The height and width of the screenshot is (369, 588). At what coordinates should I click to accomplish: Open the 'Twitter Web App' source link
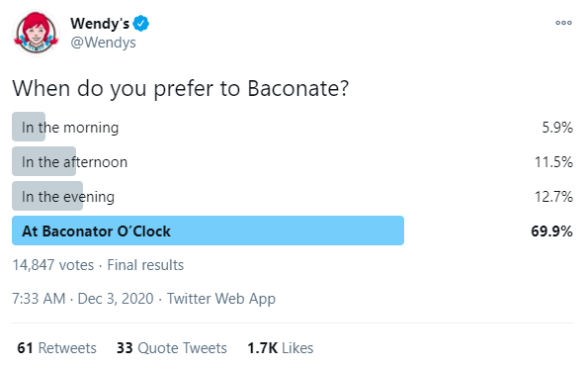221,299
